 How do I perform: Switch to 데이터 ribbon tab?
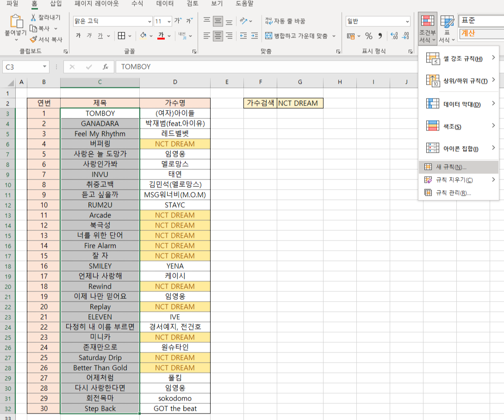[165, 4]
